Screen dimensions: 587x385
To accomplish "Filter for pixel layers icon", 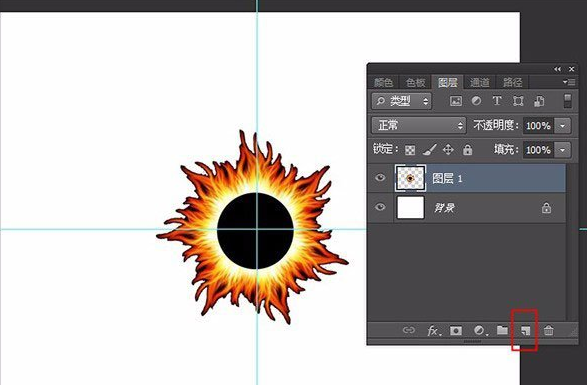I will [x=456, y=101].
